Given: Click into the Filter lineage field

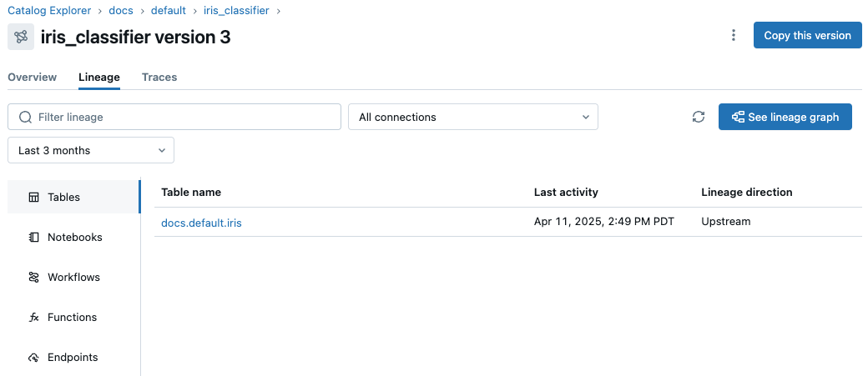Looking at the screenshot, I should point(184,118).
